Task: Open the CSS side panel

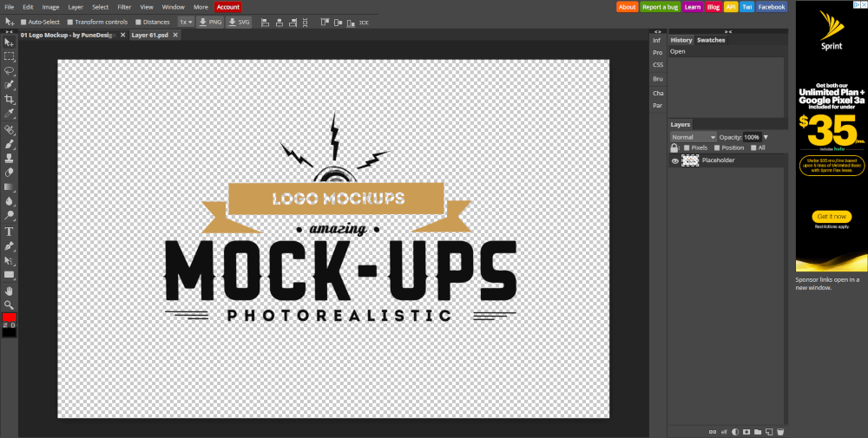Action: tap(658, 65)
